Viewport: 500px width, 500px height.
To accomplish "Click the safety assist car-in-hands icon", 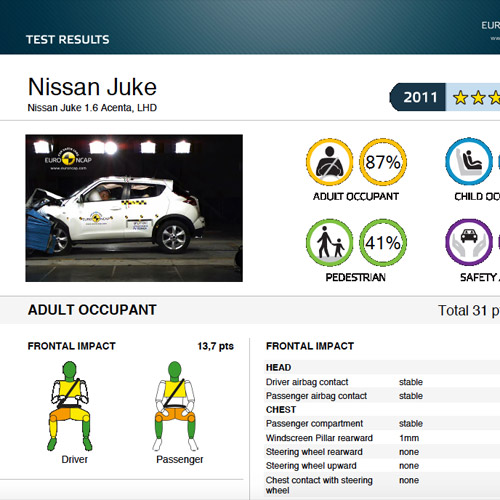I will point(469,242).
